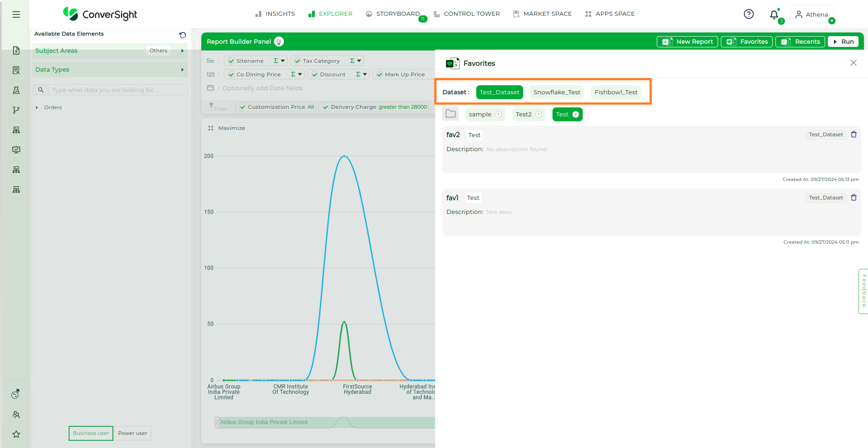868x448 pixels.
Task: Open the APPS SPACE tab
Action: (x=609, y=14)
